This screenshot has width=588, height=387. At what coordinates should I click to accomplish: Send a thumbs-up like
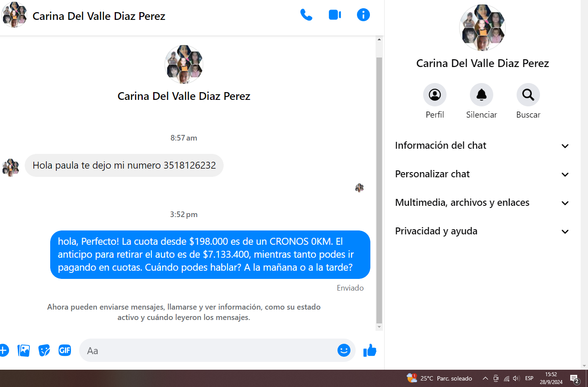click(370, 350)
